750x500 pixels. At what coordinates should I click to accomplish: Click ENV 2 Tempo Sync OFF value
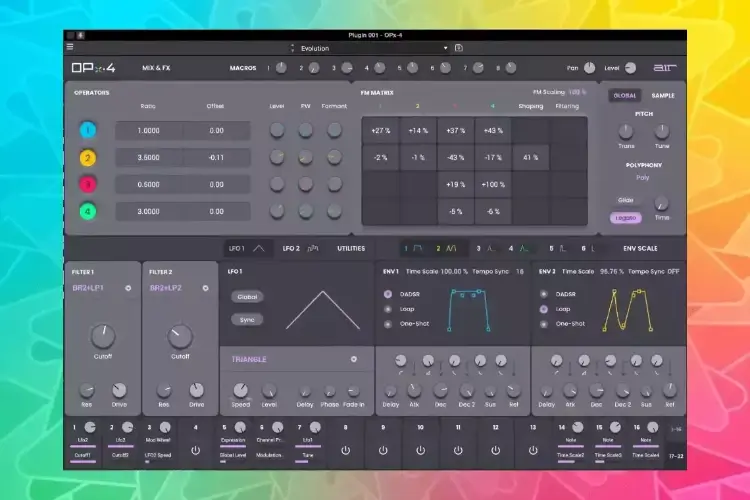(673, 271)
